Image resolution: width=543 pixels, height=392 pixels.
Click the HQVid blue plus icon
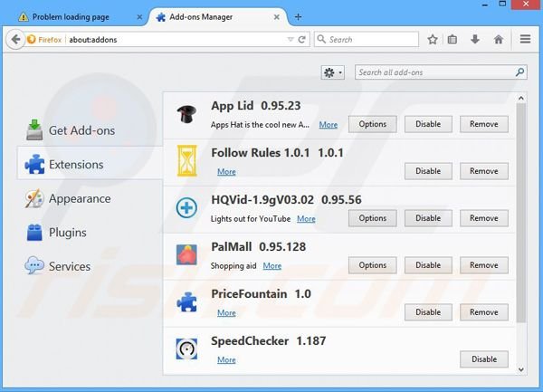click(187, 207)
